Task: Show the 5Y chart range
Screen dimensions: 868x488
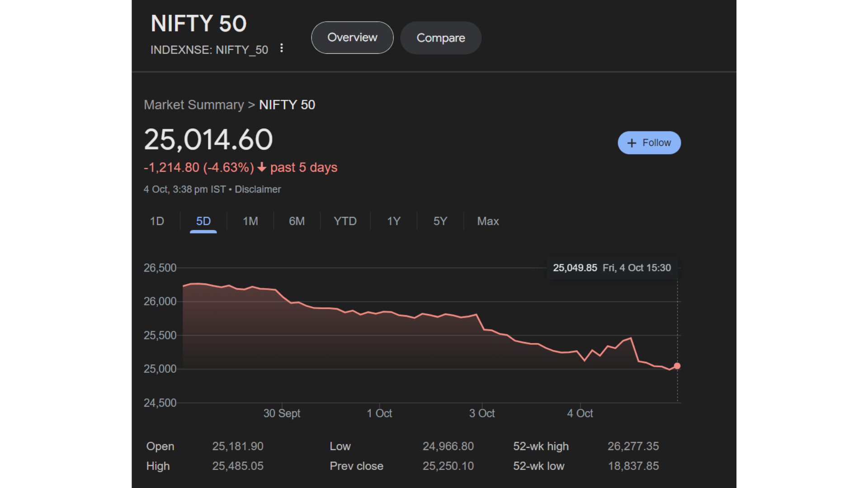Action: (x=440, y=221)
